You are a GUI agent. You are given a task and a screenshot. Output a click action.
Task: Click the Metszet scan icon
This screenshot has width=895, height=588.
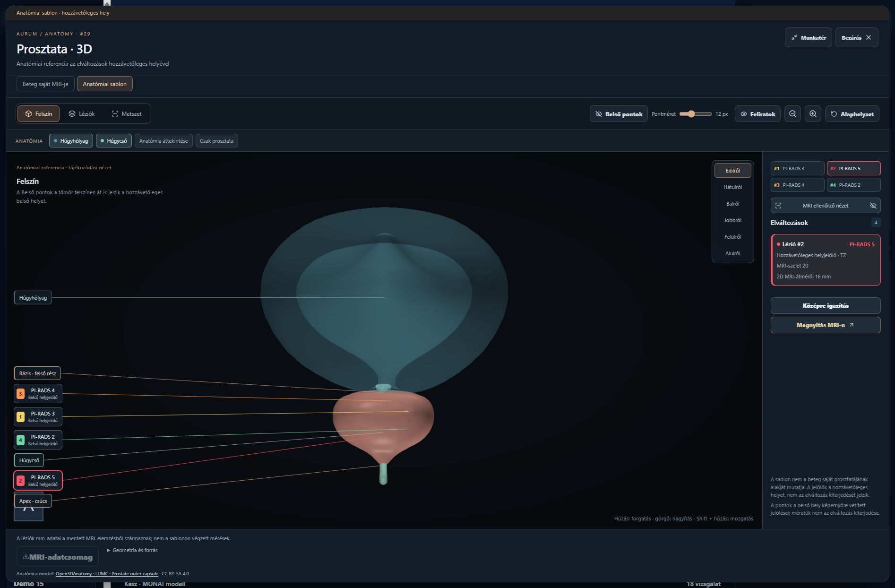pos(115,114)
